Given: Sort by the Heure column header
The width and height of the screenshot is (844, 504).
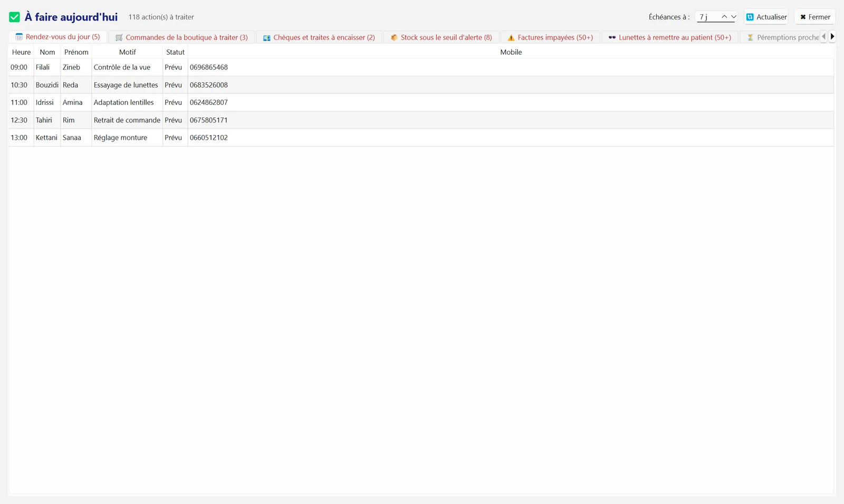Looking at the screenshot, I should click(x=21, y=52).
